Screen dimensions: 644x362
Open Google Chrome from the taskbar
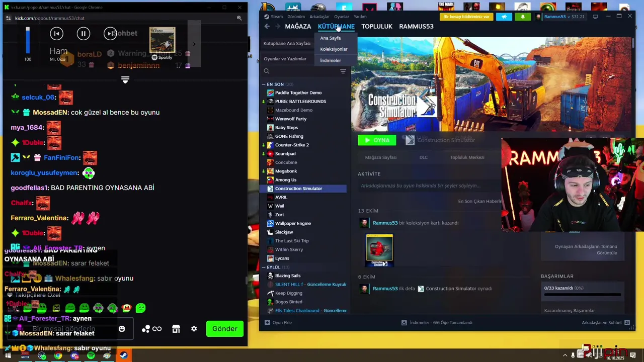58,356
